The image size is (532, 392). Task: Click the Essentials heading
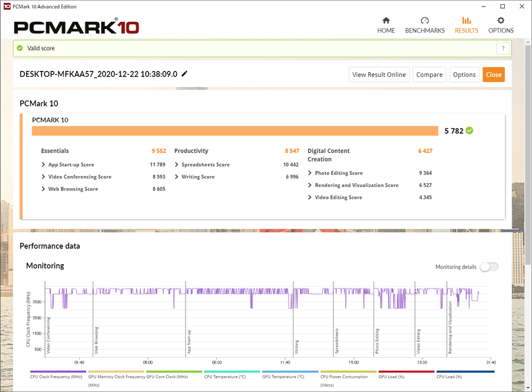(55, 151)
